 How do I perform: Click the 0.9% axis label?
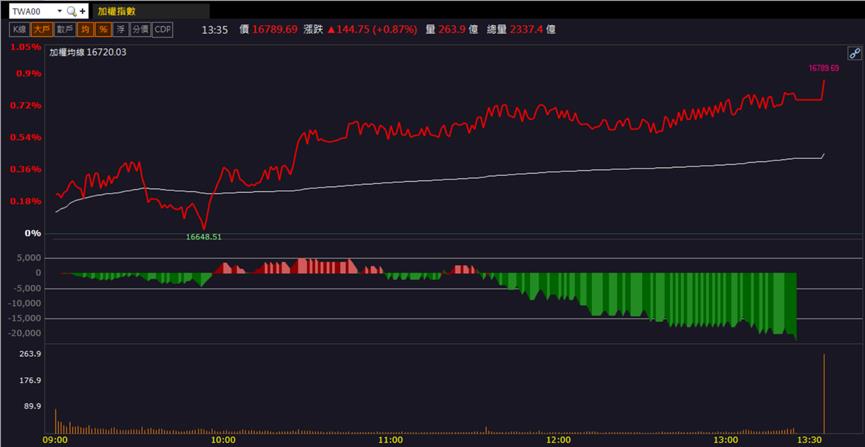click(29, 73)
